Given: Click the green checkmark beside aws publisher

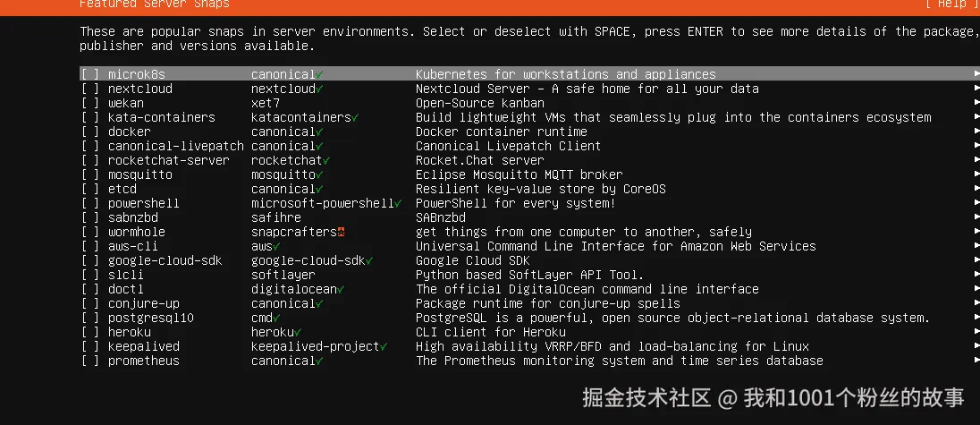Looking at the screenshot, I should tap(277, 246).
